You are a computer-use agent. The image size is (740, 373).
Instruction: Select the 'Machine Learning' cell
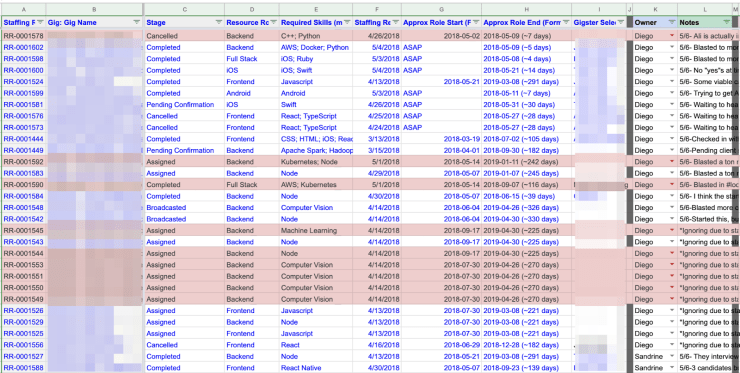point(316,230)
